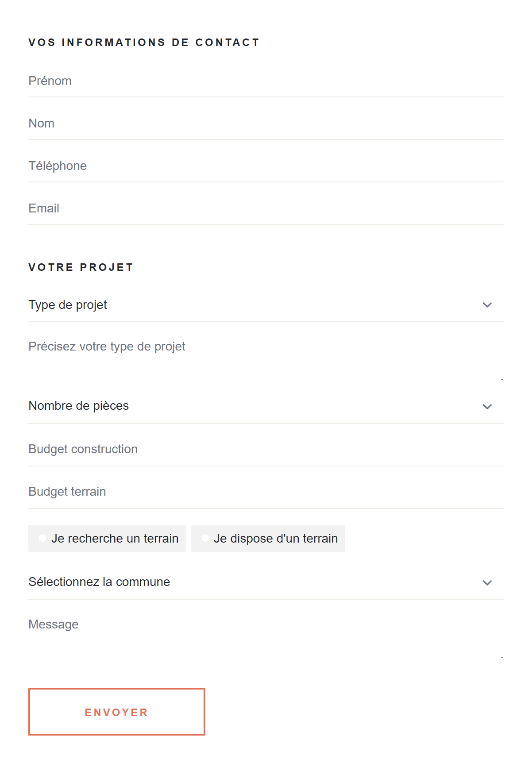
Task: Open the Sélectionnez la commune dropdown
Action: click(257, 582)
